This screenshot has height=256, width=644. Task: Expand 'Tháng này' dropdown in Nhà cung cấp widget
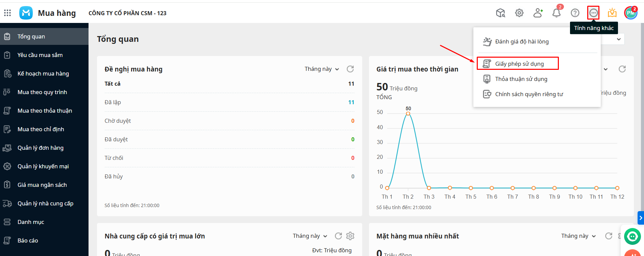[x=310, y=236]
